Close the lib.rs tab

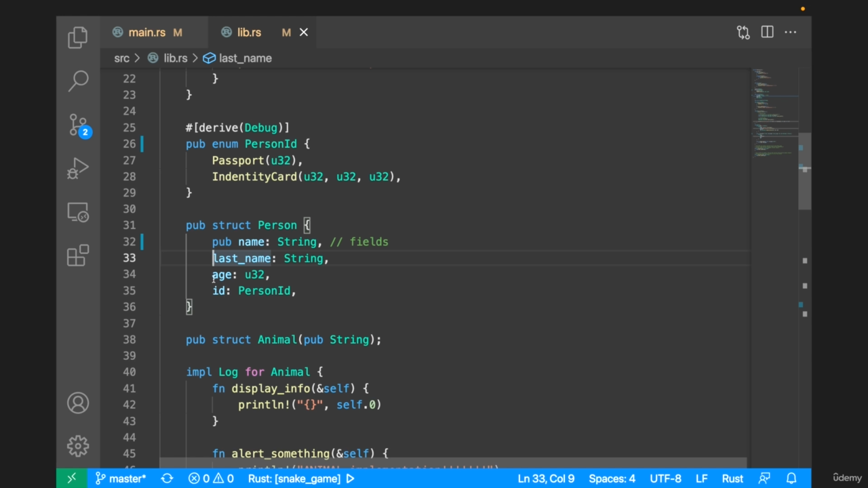point(304,33)
